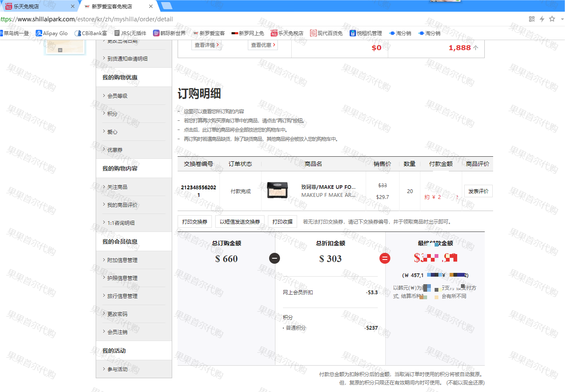Open the Alipay Glo bookmark
This screenshot has width=565, height=392.
(x=52, y=33)
